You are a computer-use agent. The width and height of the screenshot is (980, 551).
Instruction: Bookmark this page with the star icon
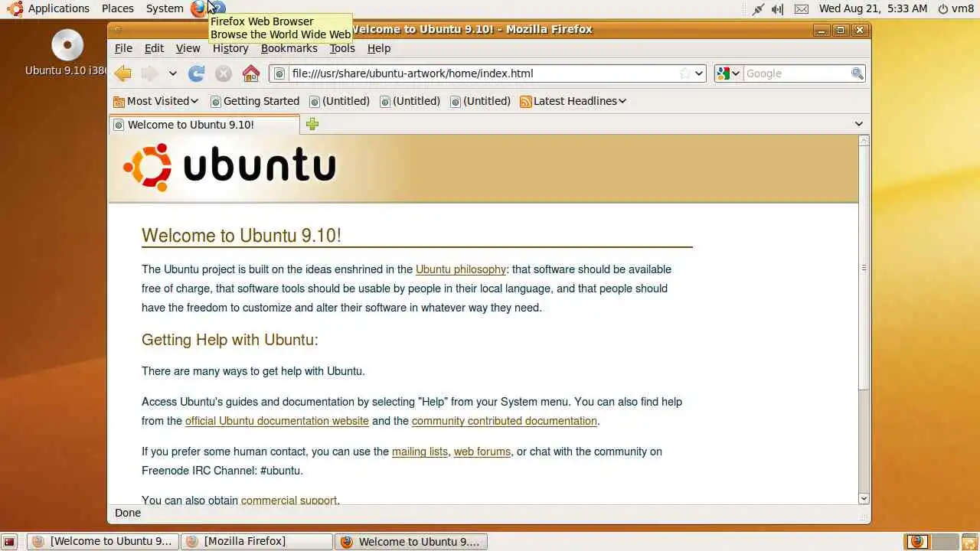[x=685, y=73]
